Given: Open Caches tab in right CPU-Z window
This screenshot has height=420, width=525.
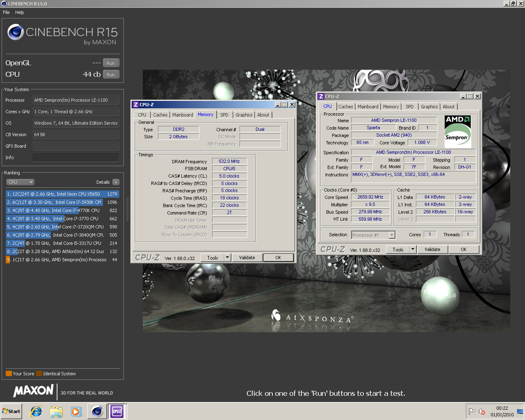Looking at the screenshot, I should click(x=346, y=107).
